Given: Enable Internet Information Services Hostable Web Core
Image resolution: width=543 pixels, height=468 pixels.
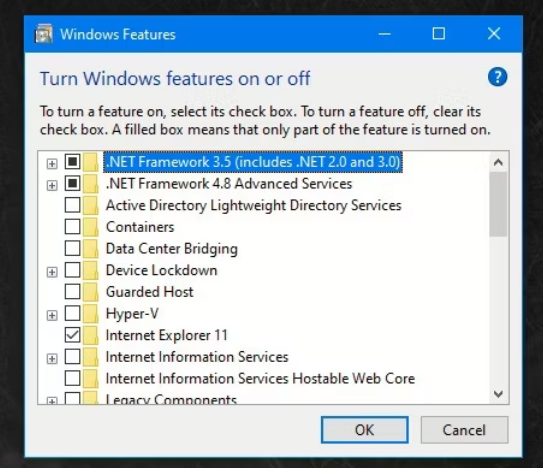Looking at the screenshot, I should click(72, 378).
